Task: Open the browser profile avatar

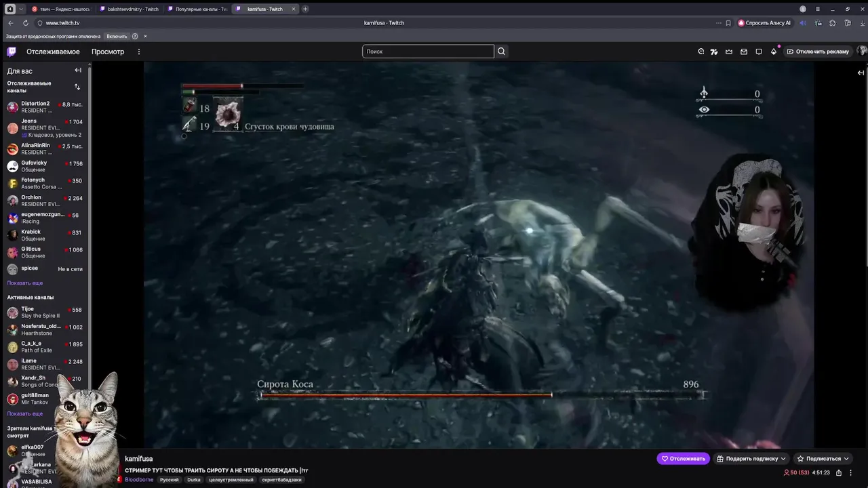Action: tap(803, 9)
